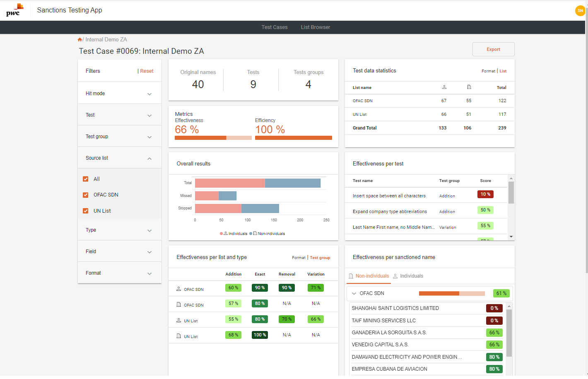Switch to the Individuals tab
Screen dimensions: 588x379
[408, 276]
